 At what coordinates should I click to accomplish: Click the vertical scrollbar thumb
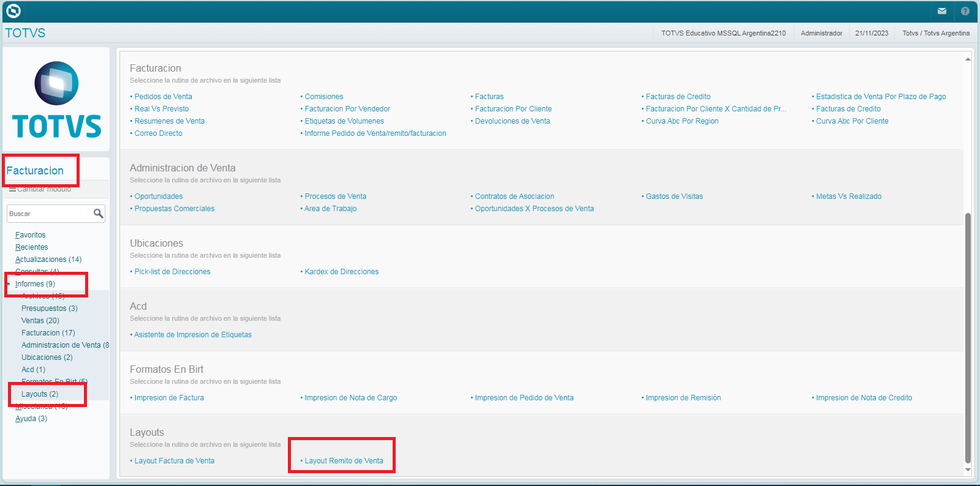click(x=968, y=338)
